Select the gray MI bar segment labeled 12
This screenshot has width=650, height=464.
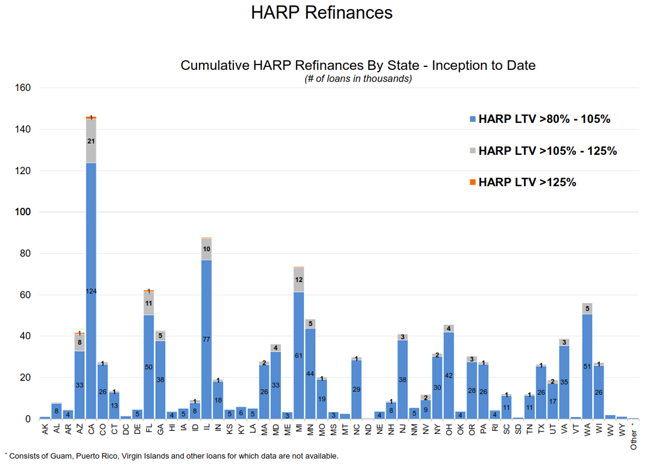point(298,280)
